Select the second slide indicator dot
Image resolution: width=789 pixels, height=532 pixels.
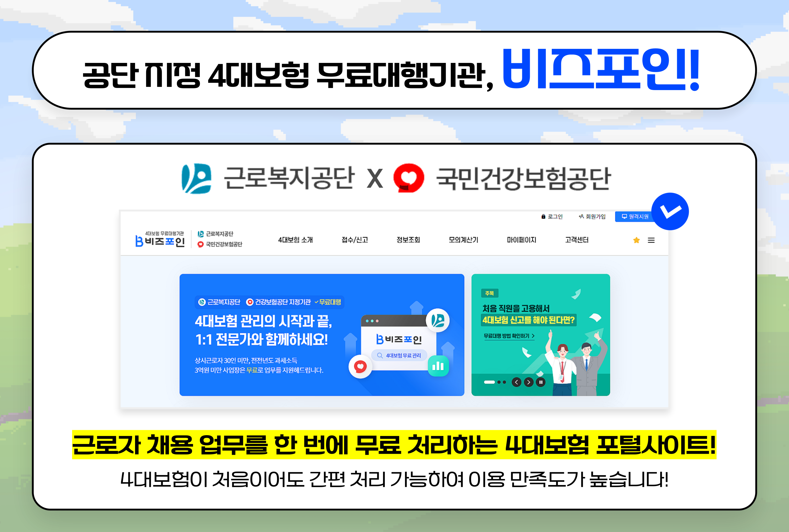tap(499, 382)
